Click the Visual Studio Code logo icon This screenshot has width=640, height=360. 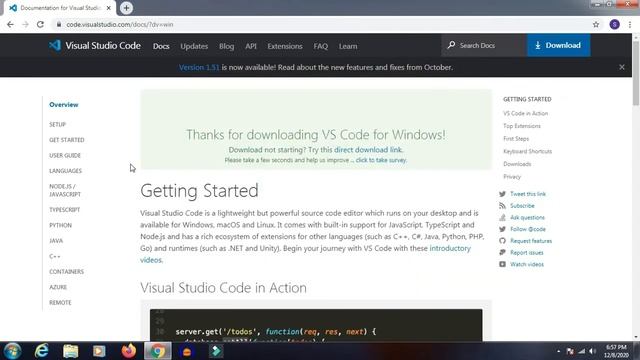[55, 45]
